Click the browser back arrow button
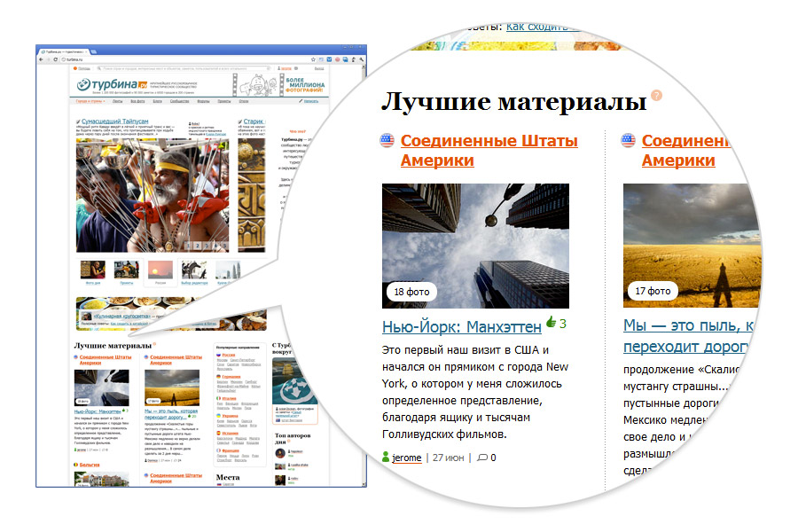This screenshot has height=532, width=798. point(41,59)
